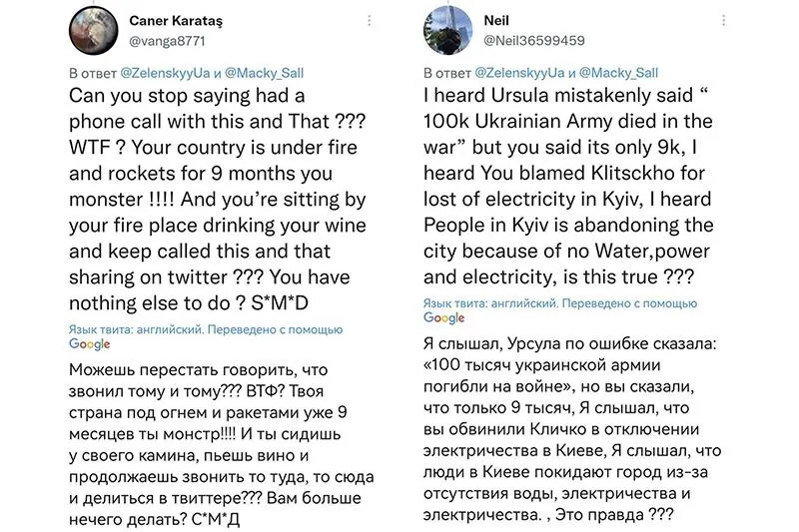Click the @Macky_Sall mention in the left tweet
The width and height of the screenshot is (799, 532).
[264, 73]
